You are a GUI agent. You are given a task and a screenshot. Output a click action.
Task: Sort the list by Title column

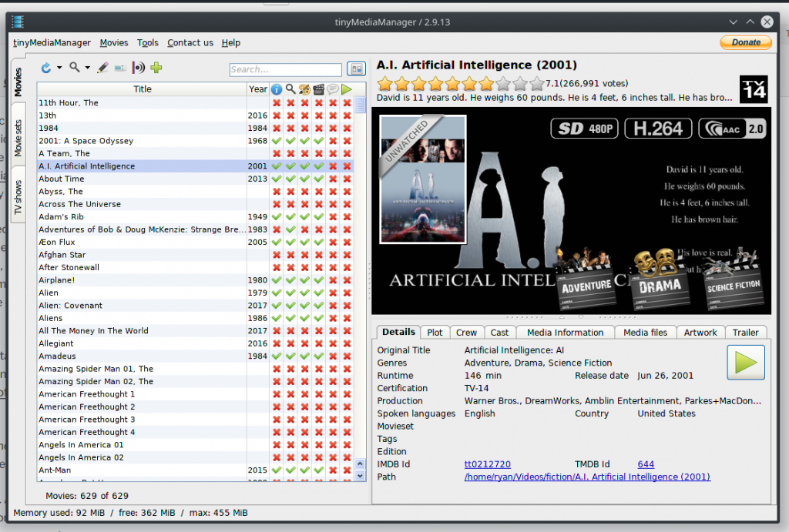coord(142,89)
